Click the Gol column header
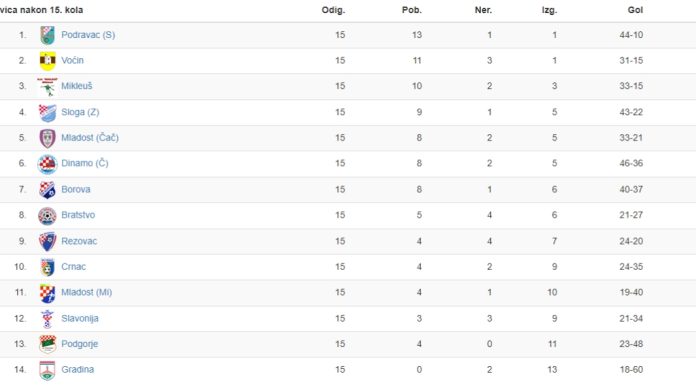696x385 pixels. coord(635,10)
